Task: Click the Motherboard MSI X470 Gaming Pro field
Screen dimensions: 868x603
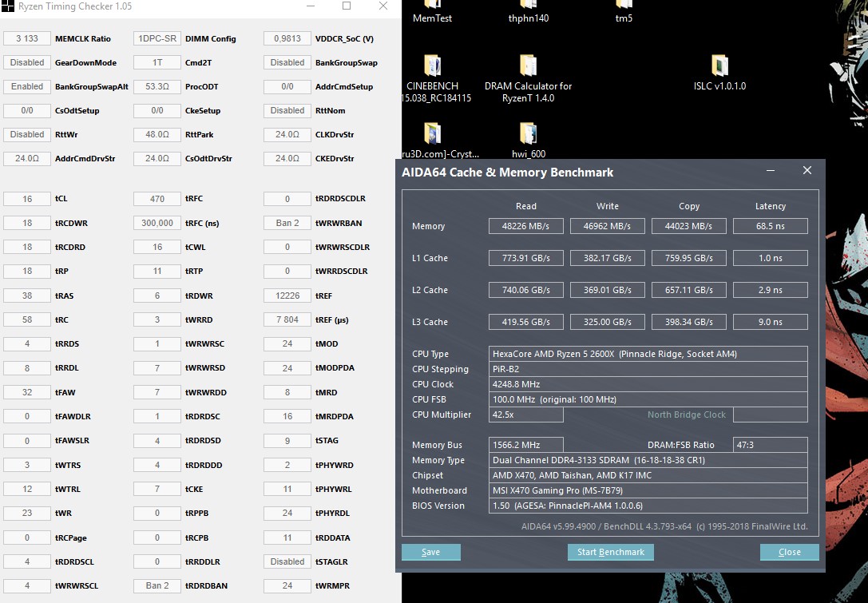Action: [x=648, y=490]
